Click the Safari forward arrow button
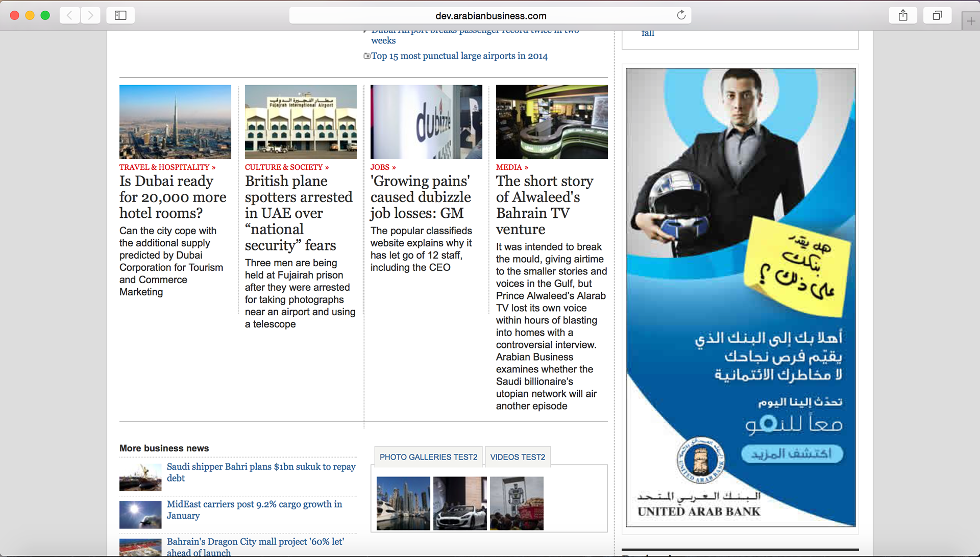 90,15
